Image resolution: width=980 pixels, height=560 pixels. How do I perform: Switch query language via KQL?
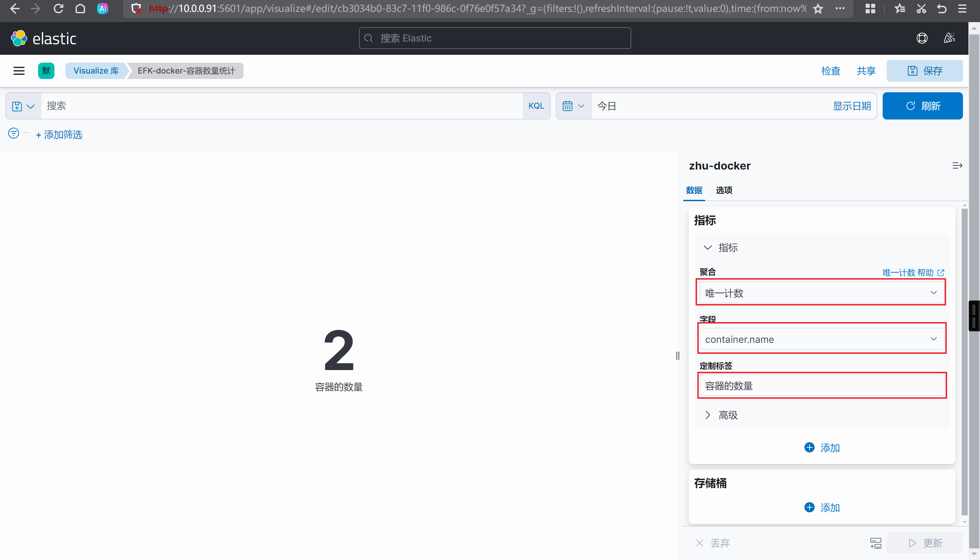click(536, 106)
